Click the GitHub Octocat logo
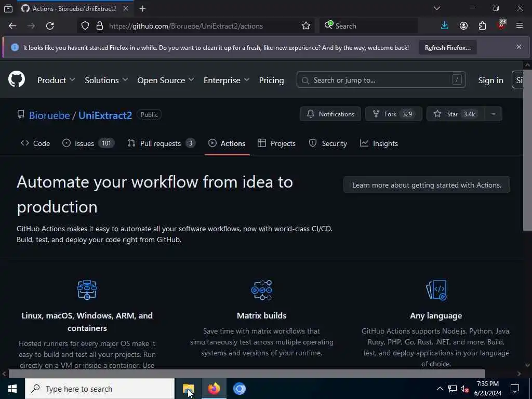The width and height of the screenshot is (532, 399). (17, 79)
